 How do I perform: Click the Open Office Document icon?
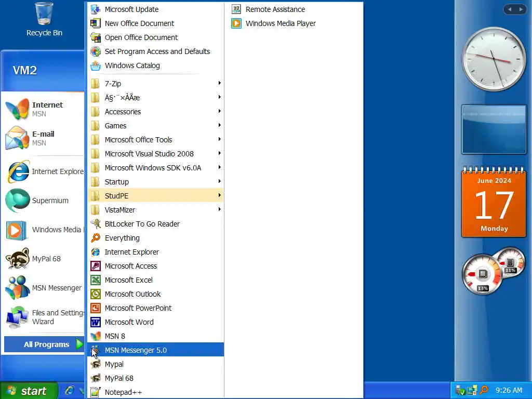[x=96, y=37]
